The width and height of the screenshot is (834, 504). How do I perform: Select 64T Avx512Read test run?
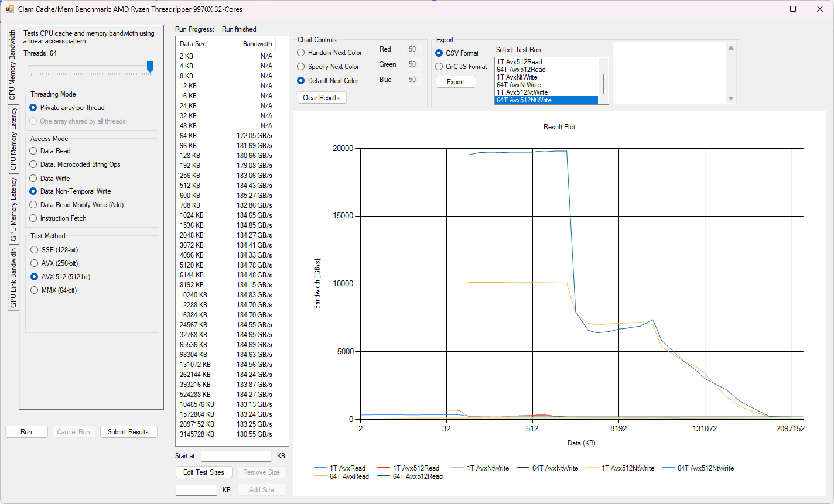[547, 70]
